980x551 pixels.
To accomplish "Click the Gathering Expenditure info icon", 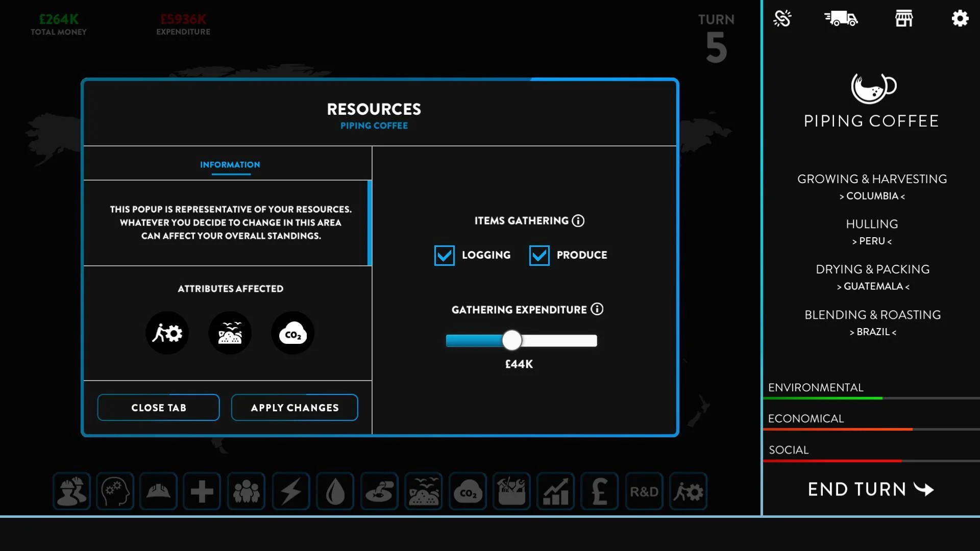I will coord(597,309).
